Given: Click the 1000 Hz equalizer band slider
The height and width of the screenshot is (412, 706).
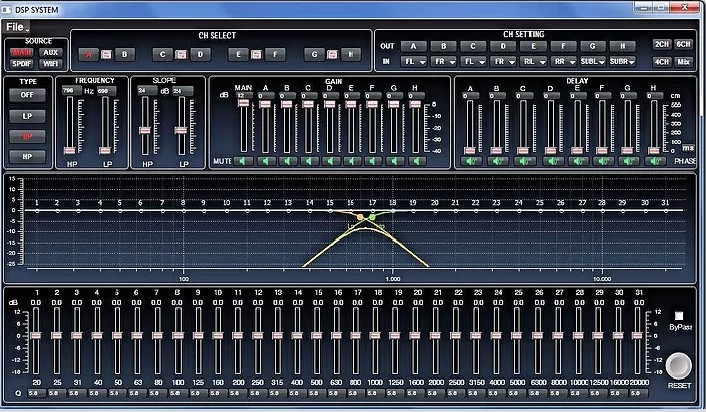Looking at the screenshot, I should coord(377,335).
